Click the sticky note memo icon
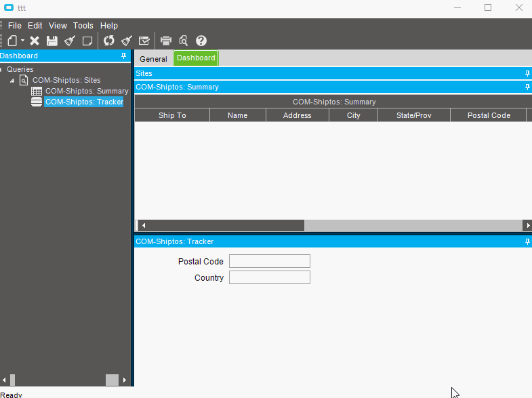This screenshot has width=532, height=398. click(x=87, y=41)
